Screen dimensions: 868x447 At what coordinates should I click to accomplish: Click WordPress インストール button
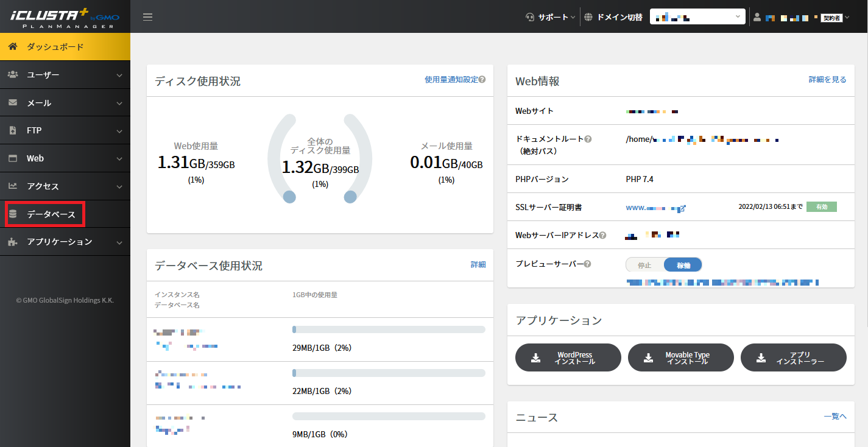(568, 357)
